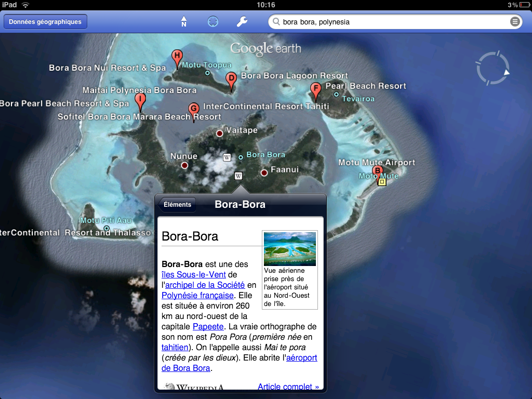Tap the Vaitape town label
Image resolution: width=532 pixels, height=399 pixels.
point(242,130)
